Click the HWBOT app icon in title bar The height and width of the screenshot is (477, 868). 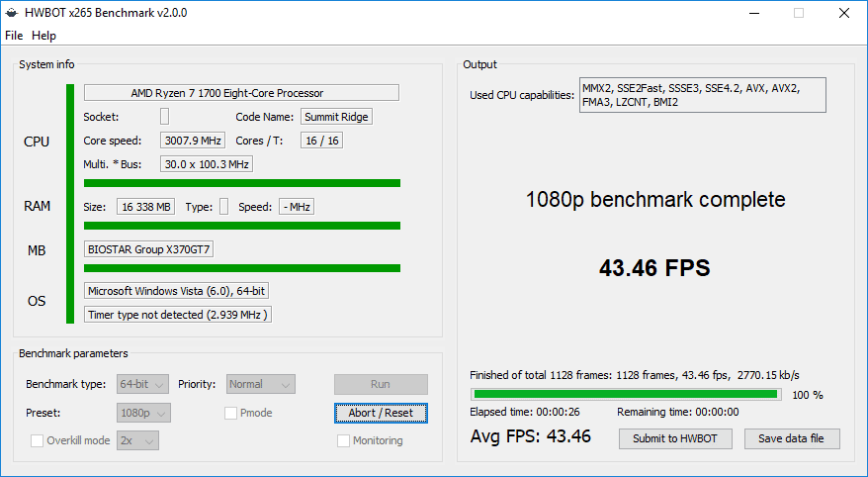tap(12, 13)
